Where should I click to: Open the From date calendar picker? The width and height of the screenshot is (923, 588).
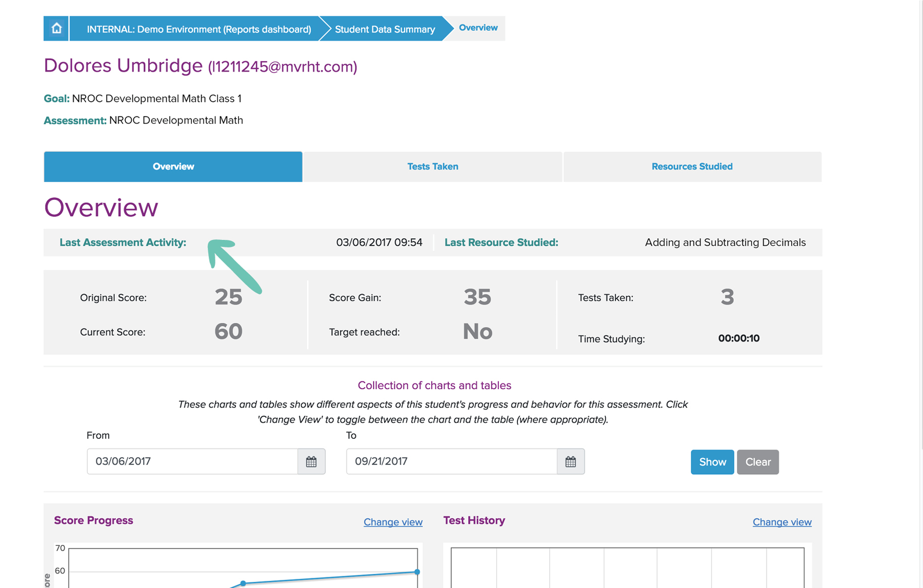click(311, 461)
